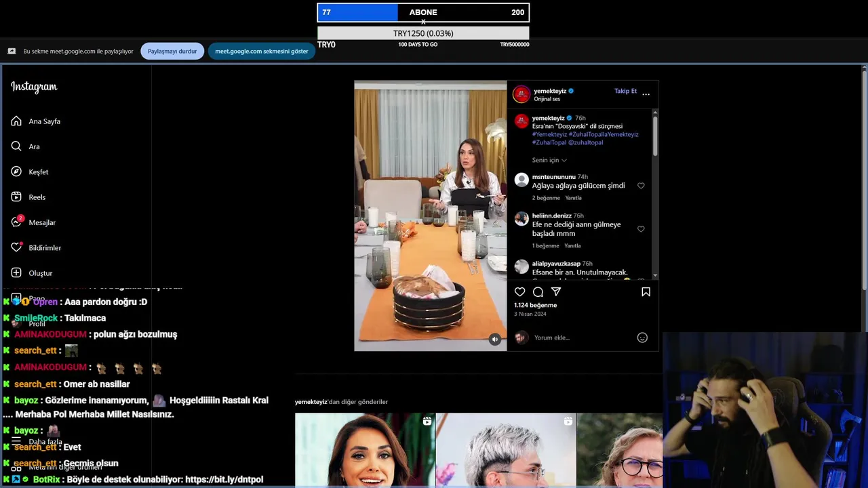Click reels badge on first related thumbnail
Image resolution: width=868 pixels, height=488 pixels.
coord(427,421)
